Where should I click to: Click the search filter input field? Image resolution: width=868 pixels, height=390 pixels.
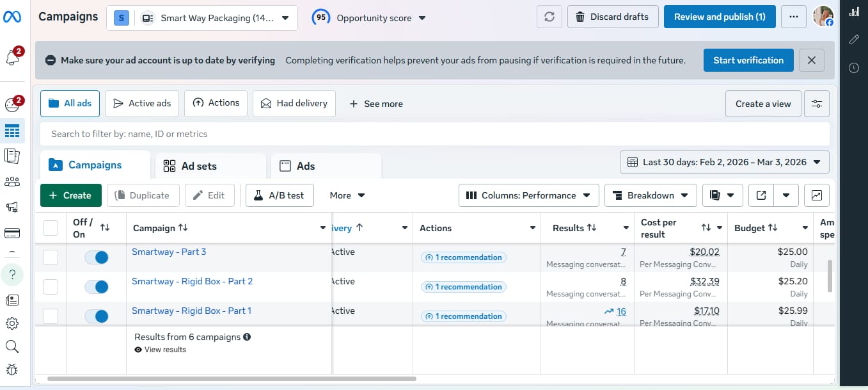[435, 134]
